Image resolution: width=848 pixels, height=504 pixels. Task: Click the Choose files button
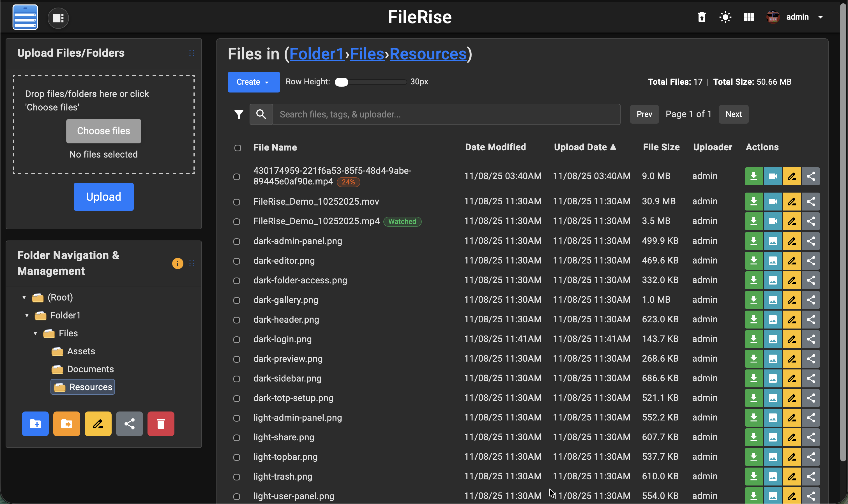[x=103, y=131]
